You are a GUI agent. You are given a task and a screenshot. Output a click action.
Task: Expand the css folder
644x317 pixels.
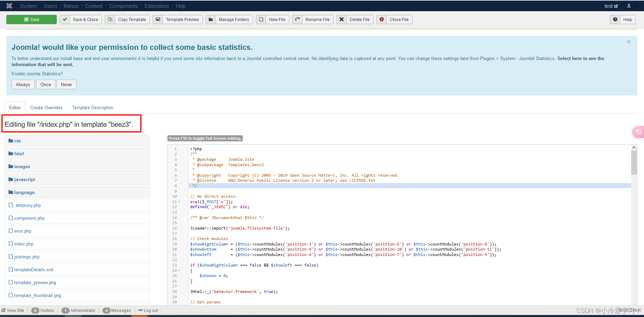[77, 141]
